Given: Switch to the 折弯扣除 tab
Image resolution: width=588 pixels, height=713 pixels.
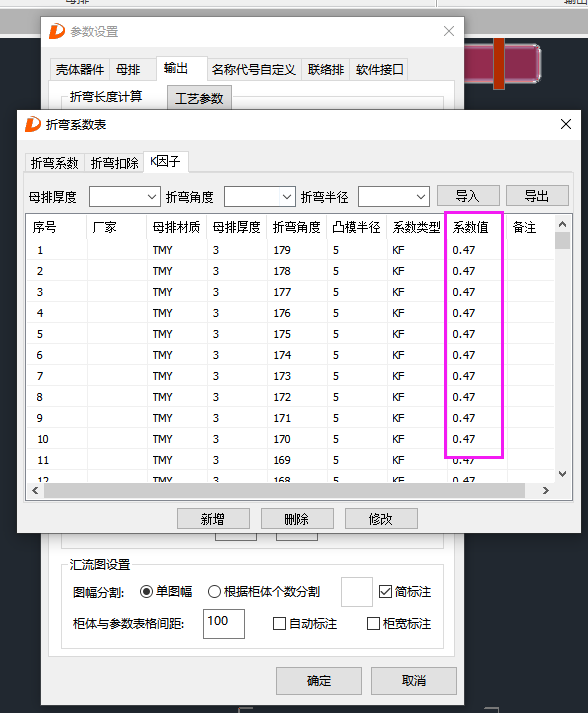Looking at the screenshot, I should [114, 163].
